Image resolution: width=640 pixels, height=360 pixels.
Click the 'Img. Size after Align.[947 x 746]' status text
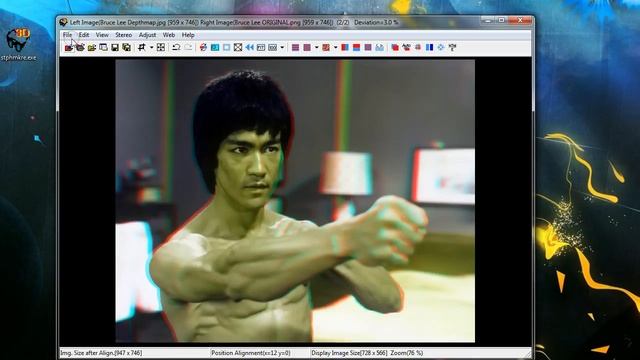[101, 353]
